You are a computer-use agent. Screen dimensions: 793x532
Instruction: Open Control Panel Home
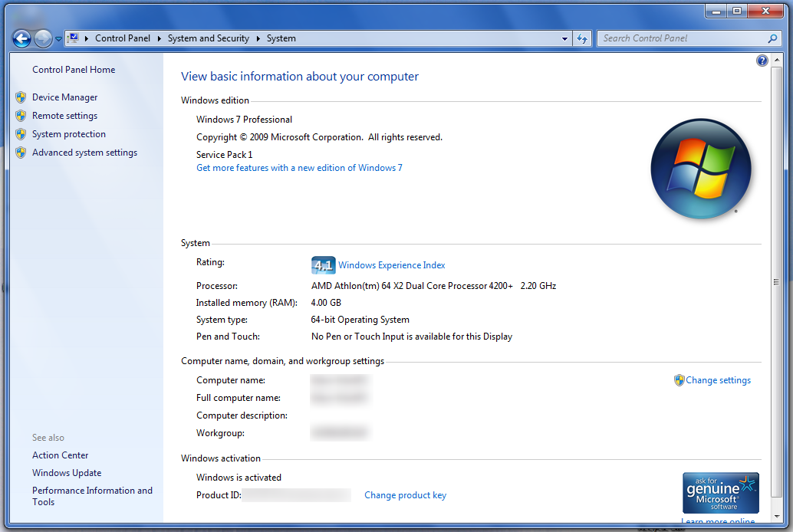tap(74, 70)
